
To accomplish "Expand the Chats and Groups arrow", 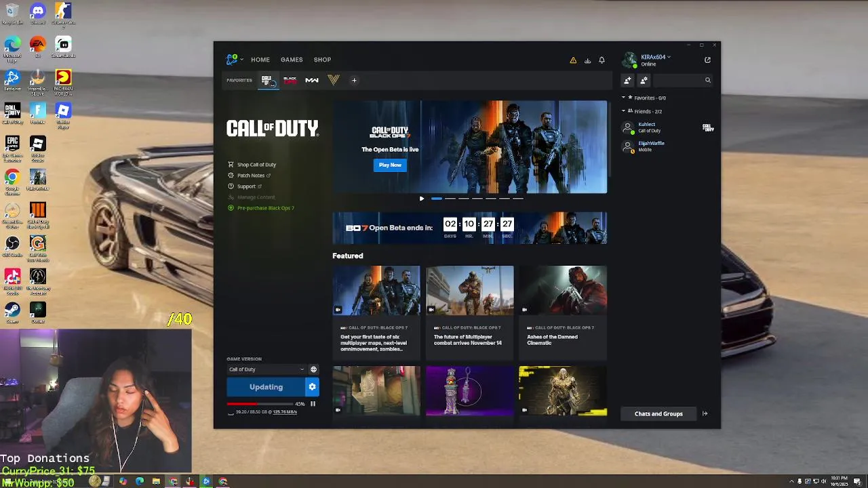I will click(705, 413).
